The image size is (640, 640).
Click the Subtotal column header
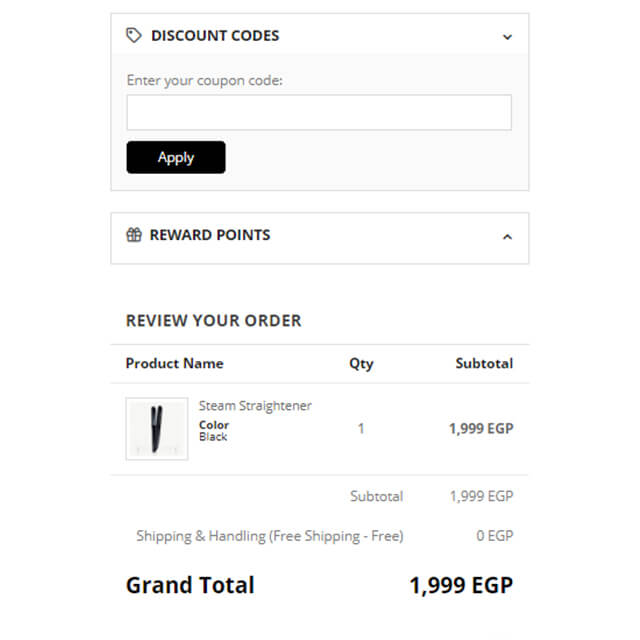point(484,363)
